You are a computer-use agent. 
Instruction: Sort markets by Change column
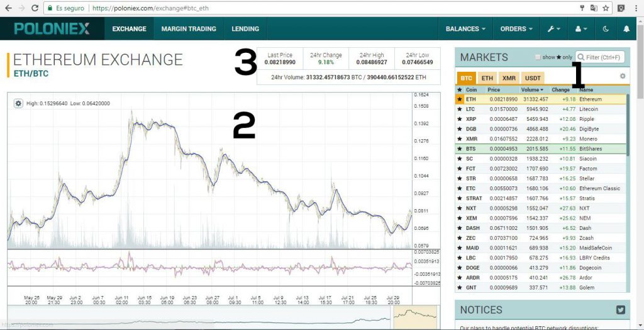560,89
